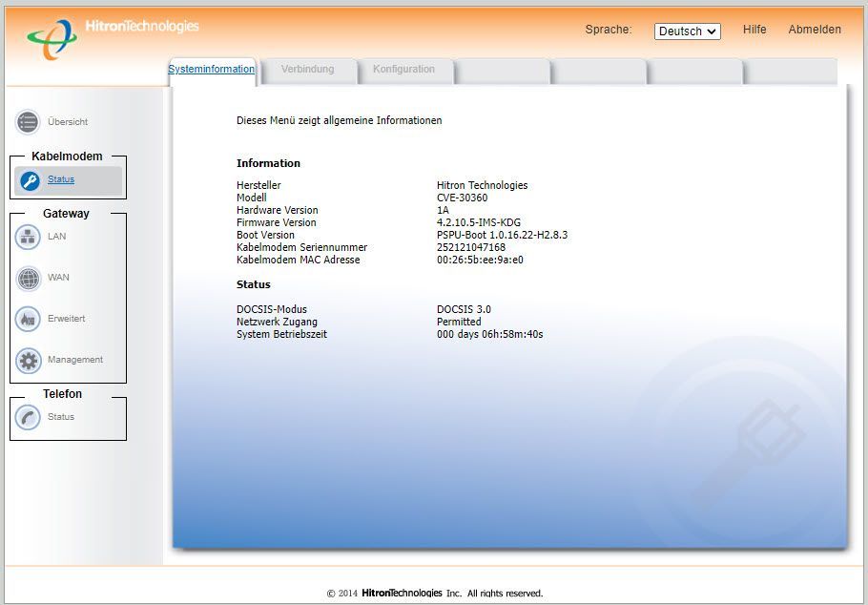This screenshot has height=605, width=868.
Task: Click the System Betriebszeit label
Action: click(281, 335)
